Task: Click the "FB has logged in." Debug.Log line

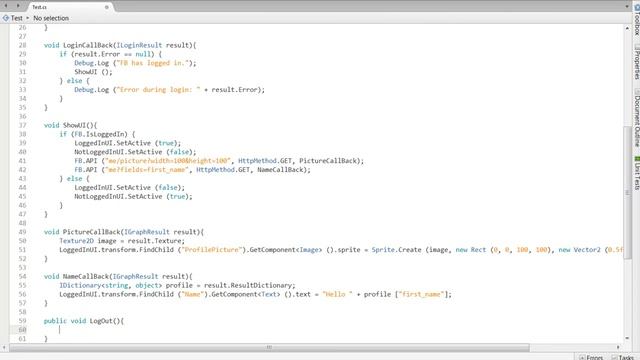Action: [135, 63]
